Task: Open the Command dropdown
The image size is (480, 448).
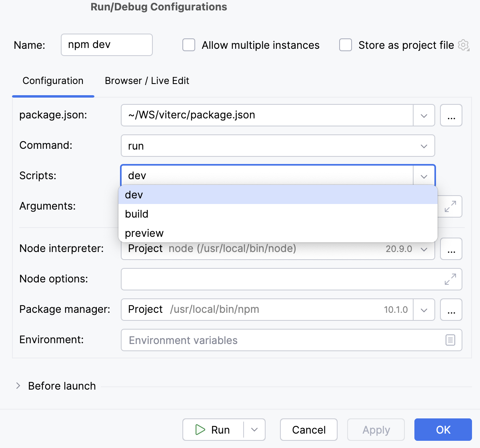Action: 424,146
